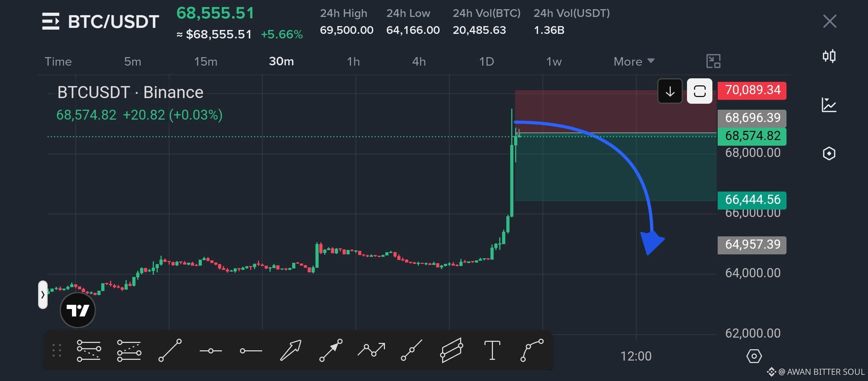Click the +20.82 (+0.03%) legend change value

(173, 115)
